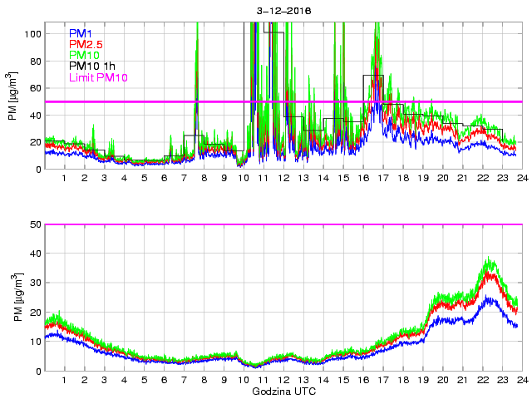The image size is (532, 399).
Task: Click hour 1 label under upper chart
Action: click(x=65, y=178)
